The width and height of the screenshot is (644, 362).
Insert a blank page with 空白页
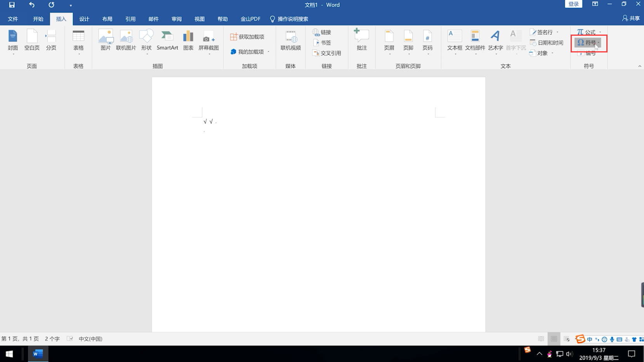click(32, 40)
